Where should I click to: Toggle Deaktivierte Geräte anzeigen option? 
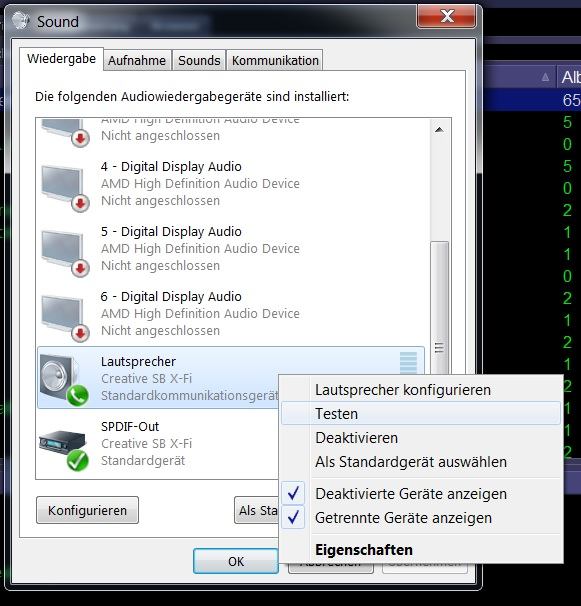coord(421,494)
